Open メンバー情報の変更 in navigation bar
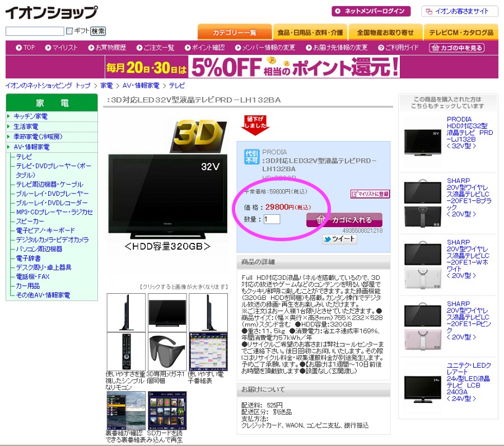This screenshot has height=446, width=504. (x=265, y=48)
